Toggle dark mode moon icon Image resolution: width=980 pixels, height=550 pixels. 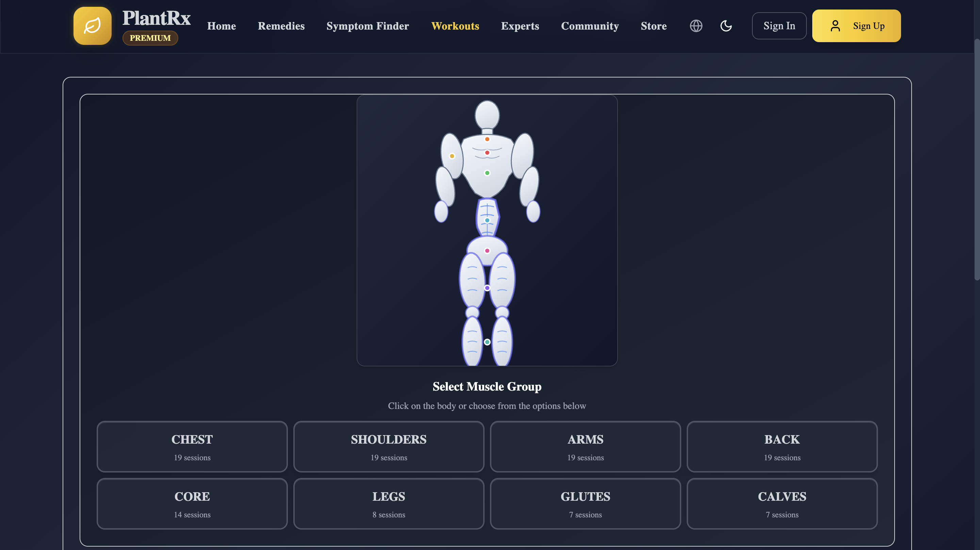click(x=726, y=26)
